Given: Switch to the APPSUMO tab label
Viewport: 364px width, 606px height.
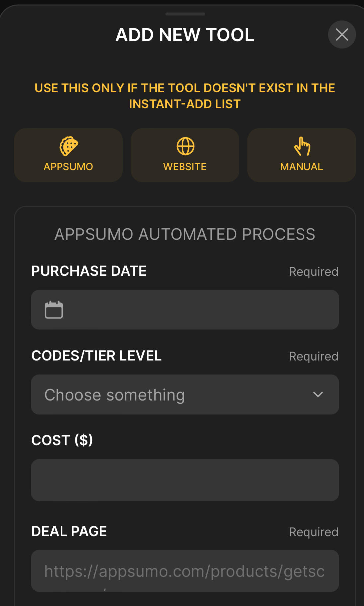Looking at the screenshot, I should 68,167.
